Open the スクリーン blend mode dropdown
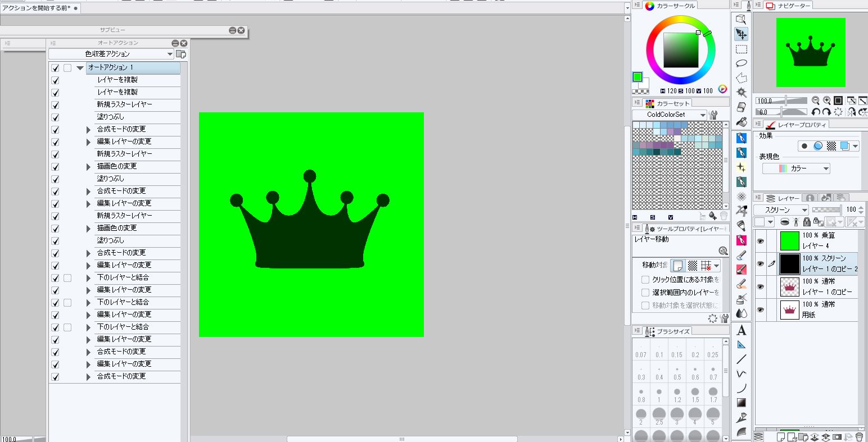 (780, 209)
